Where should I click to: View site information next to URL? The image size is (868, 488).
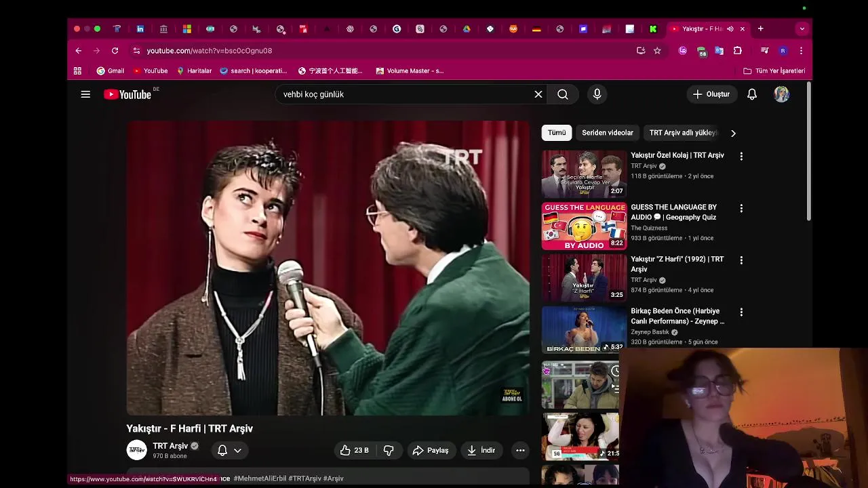click(136, 50)
